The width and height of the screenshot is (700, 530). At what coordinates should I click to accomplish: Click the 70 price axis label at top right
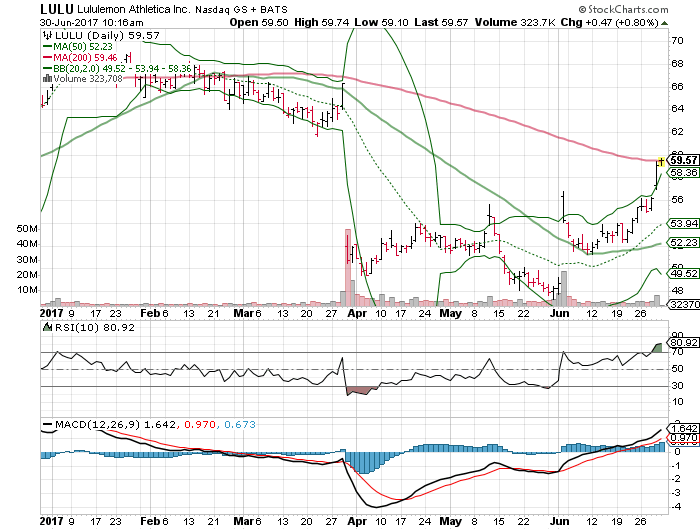point(677,41)
